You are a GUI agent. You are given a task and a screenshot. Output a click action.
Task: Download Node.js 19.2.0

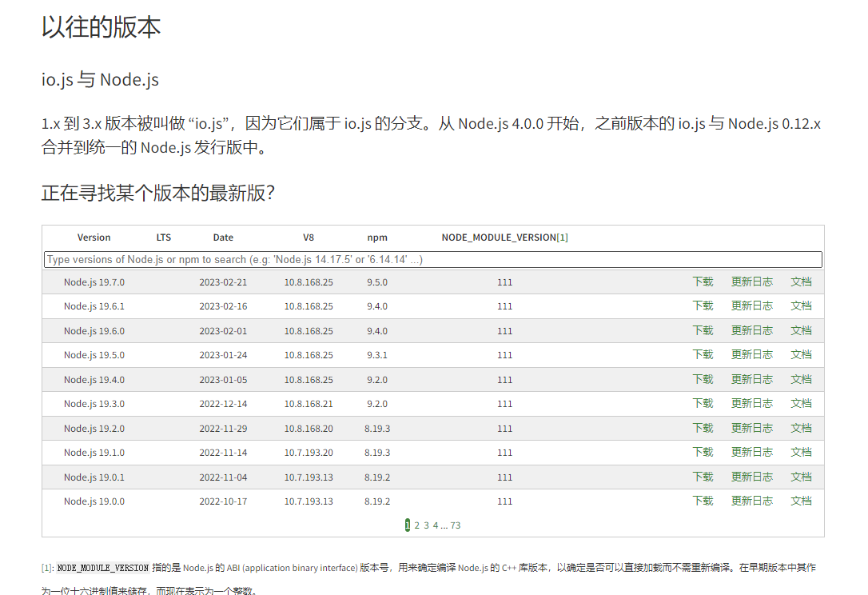tap(703, 428)
